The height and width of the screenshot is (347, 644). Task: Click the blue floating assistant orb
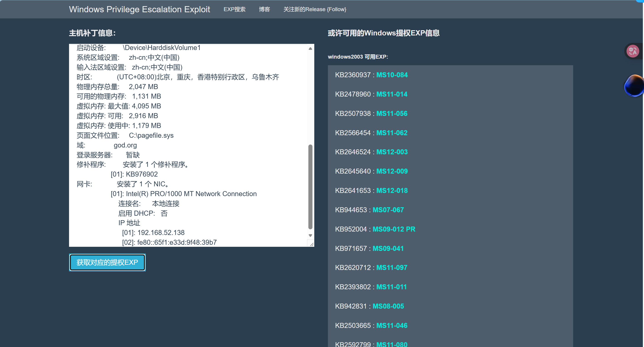click(x=634, y=86)
